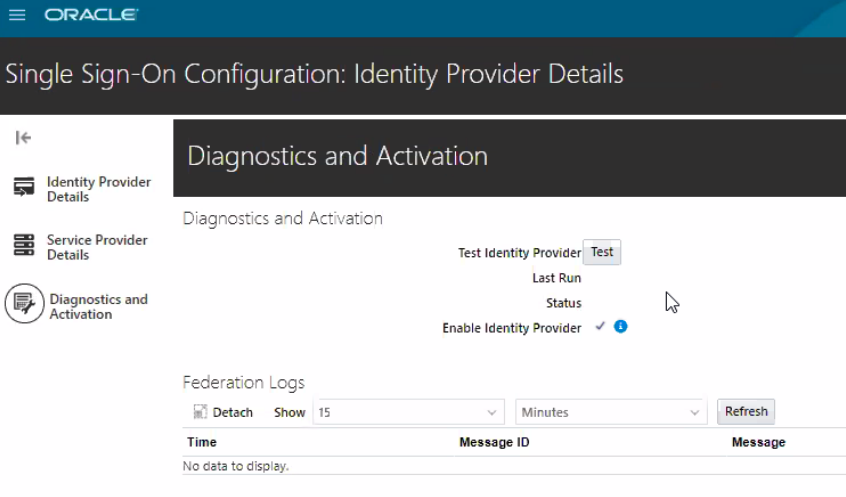Click the Message ID column header
The height and width of the screenshot is (497, 846).
coord(494,442)
